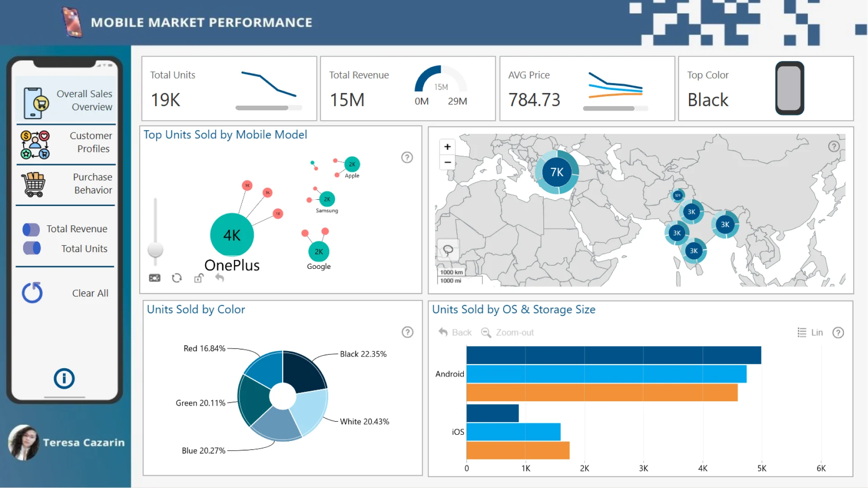Switch on the Total Revenue toggle
This screenshot has width=868, height=488.
(x=31, y=230)
